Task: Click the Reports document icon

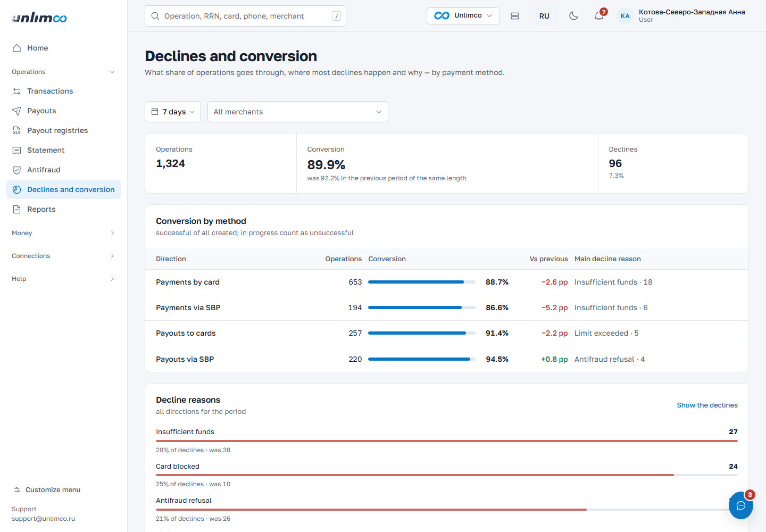Action: tap(16, 209)
